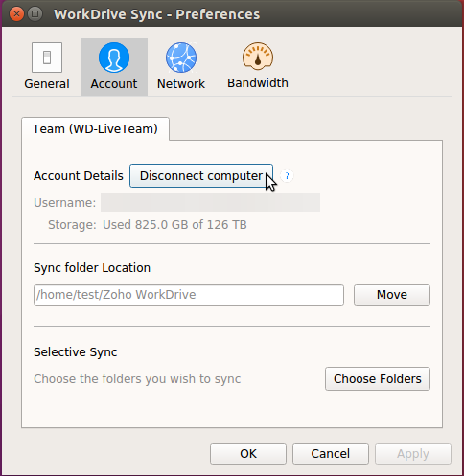Click 'Choose the folders you wish to sync'
This screenshot has height=476, width=464.
(137, 379)
